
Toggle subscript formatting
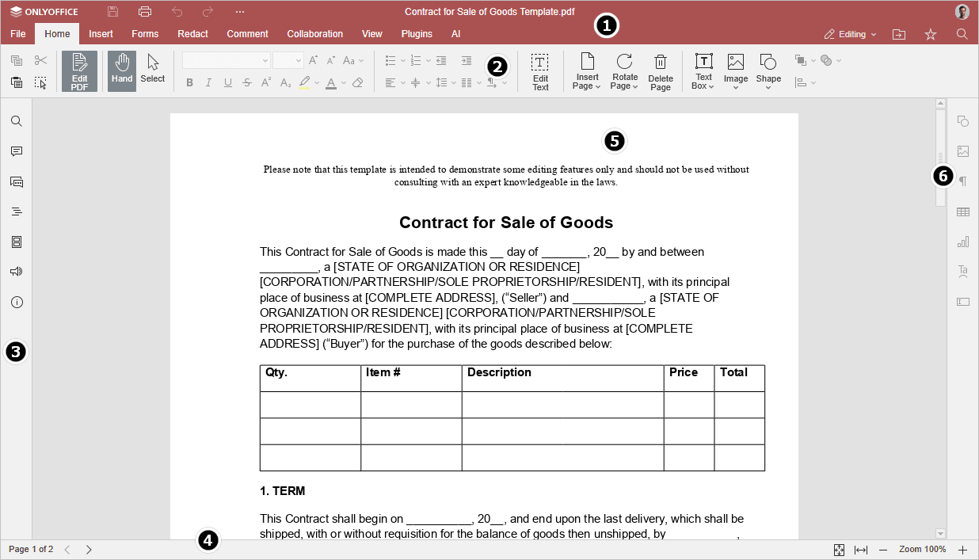tap(286, 82)
